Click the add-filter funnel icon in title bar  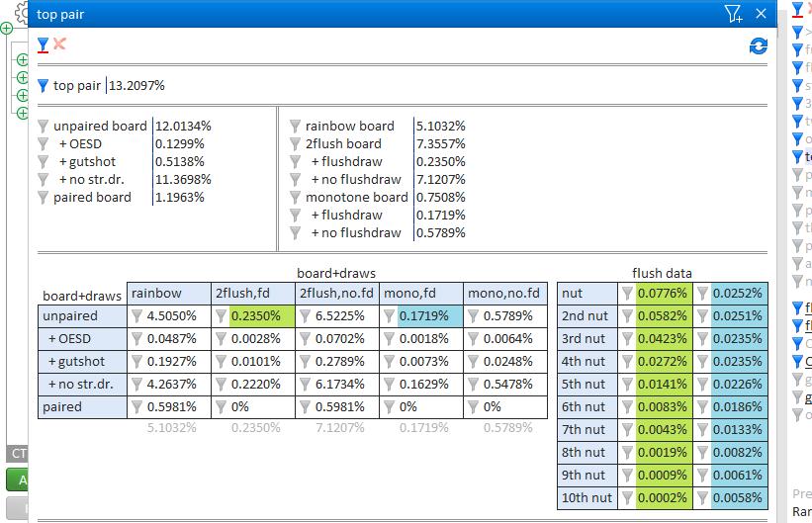click(733, 14)
